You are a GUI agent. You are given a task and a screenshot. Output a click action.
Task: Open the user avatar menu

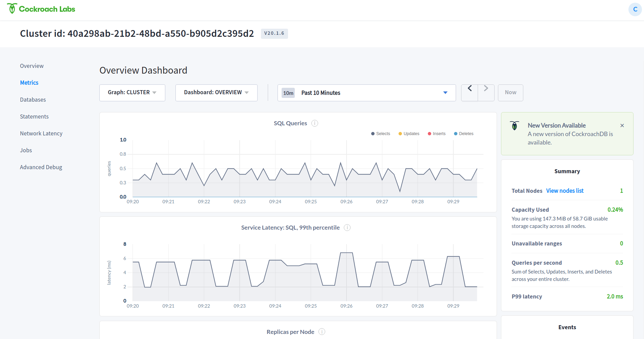[x=635, y=9]
